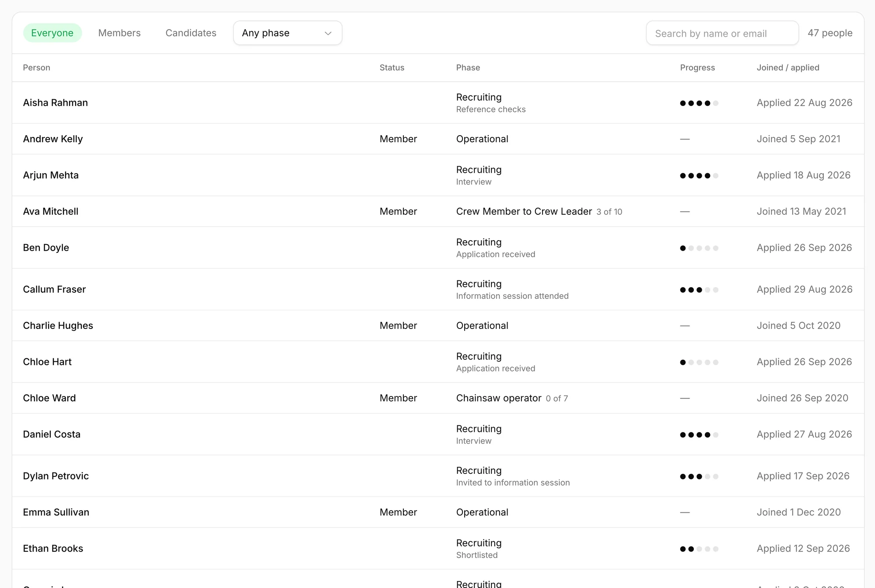The image size is (875, 588).
Task: Select the Daniel Costa row
Action: (x=438, y=434)
